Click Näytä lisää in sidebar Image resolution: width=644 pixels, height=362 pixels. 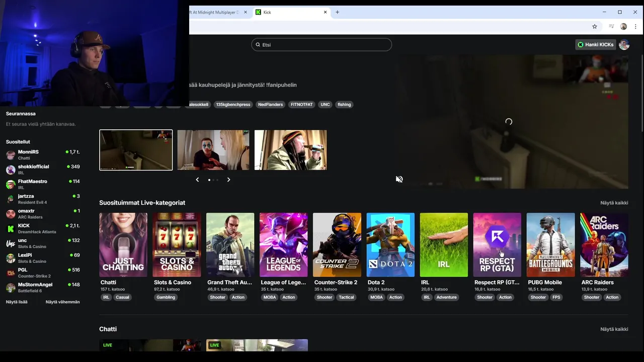point(17,302)
